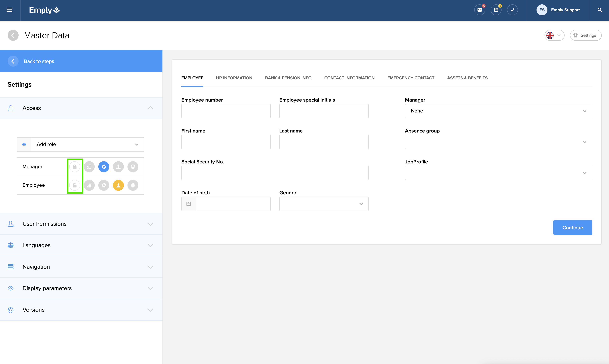Click the checkmark tasks icon
Viewport: 609px width, 364px height.
tap(512, 10)
